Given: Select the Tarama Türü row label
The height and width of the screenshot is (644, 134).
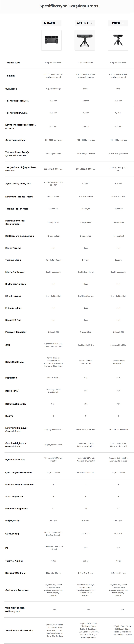Looking at the screenshot, I should tap(13, 63).
